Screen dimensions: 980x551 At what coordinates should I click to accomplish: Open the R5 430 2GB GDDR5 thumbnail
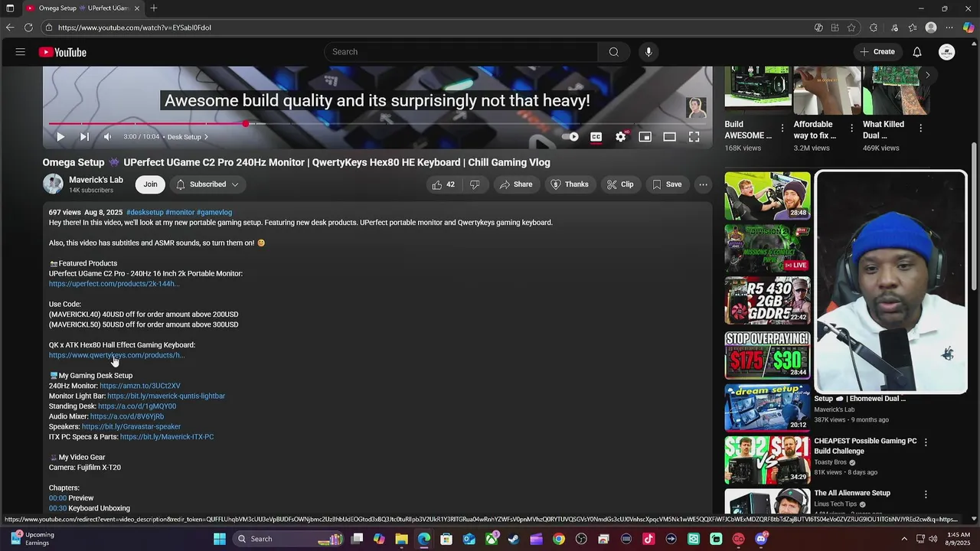point(767,301)
